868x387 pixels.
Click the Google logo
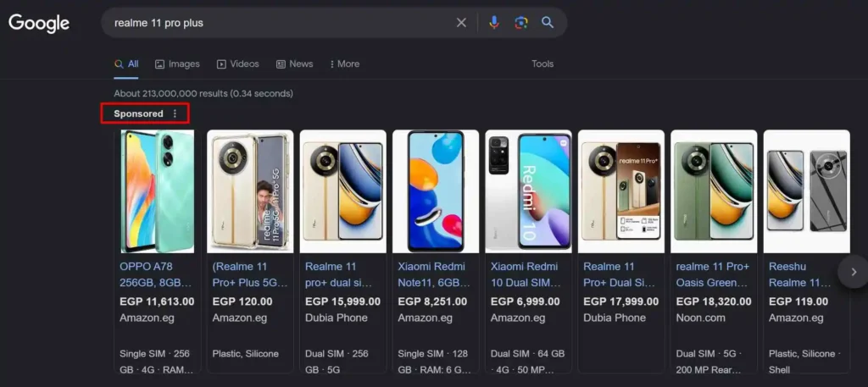(x=39, y=23)
